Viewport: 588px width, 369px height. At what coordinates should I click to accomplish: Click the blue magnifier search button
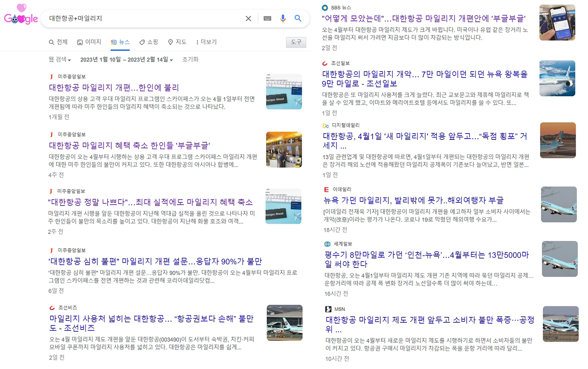click(x=298, y=19)
